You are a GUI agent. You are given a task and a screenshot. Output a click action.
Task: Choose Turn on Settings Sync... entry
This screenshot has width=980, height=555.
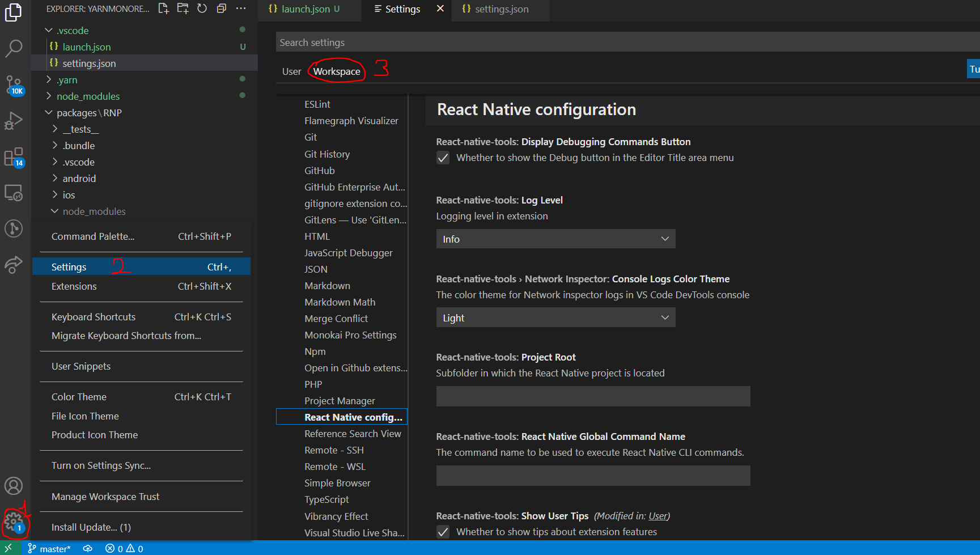click(141, 465)
